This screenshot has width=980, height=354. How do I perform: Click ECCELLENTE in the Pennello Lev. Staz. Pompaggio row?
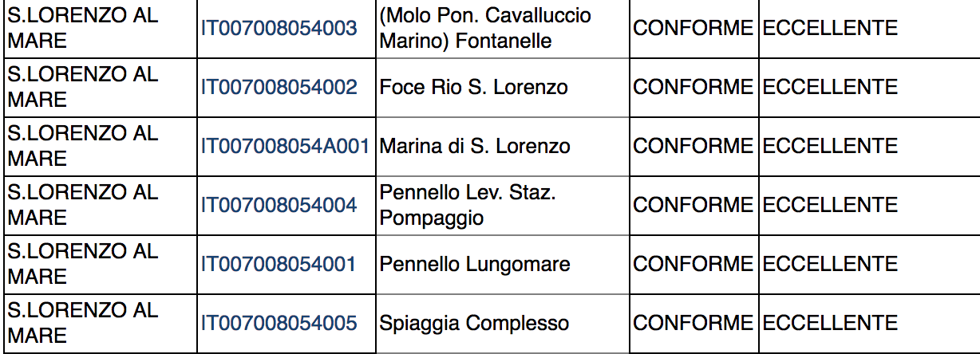pyautogui.click(x=830, y=205)
